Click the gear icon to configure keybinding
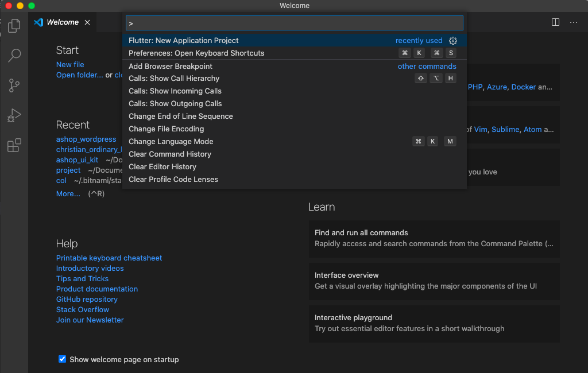Viewport: 588px width, 373px height. 453,41
